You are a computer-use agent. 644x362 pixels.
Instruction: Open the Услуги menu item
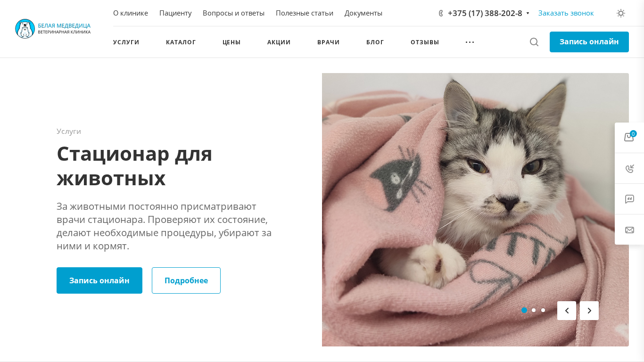coord(126,42)
